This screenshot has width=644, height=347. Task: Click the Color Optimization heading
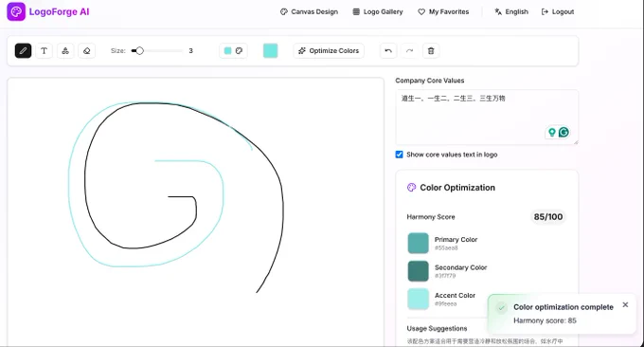(457, 188)
